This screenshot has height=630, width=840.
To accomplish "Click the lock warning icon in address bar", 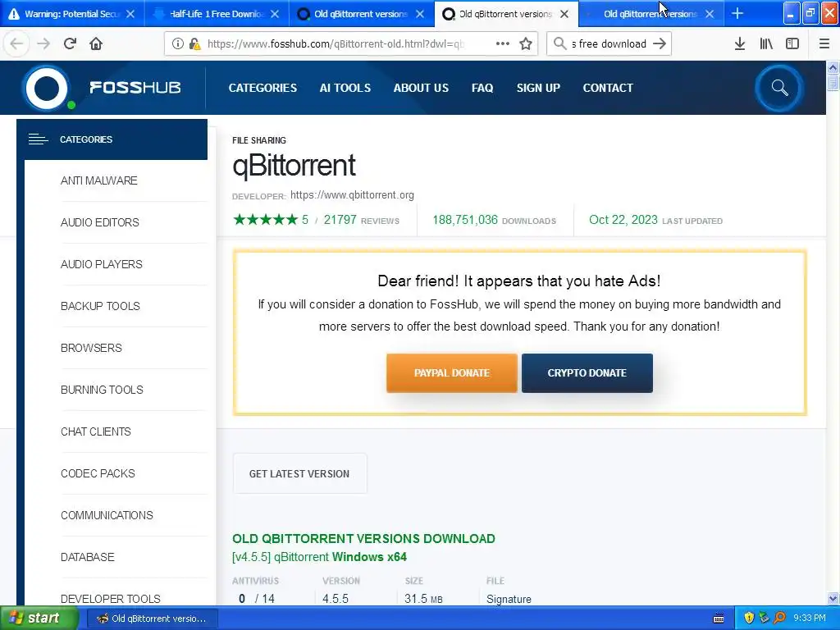I will pyautogui.click(x=195, y=44).
